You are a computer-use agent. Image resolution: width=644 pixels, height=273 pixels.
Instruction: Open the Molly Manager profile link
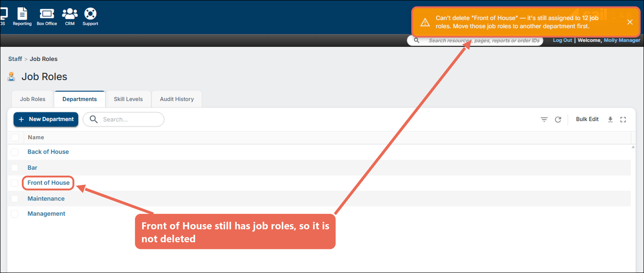coord(622,40)
